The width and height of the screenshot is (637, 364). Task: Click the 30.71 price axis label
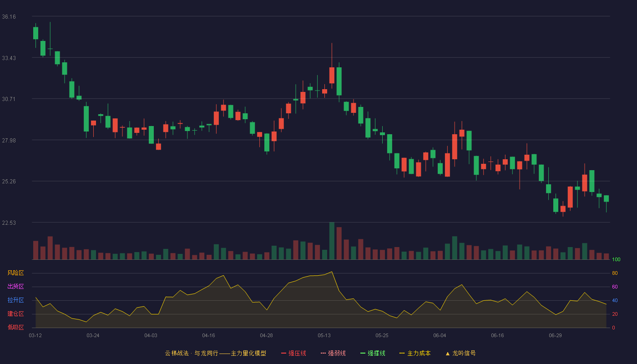[9, 99]
